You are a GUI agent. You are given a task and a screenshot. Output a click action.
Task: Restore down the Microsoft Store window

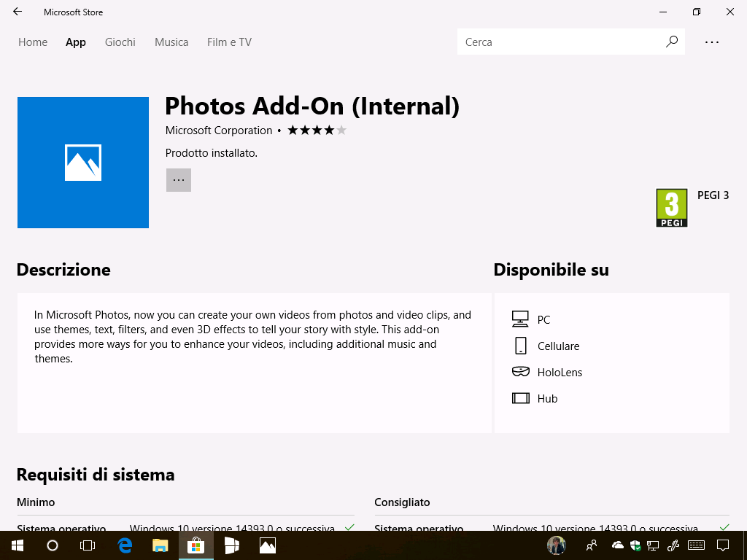(697, 12)
